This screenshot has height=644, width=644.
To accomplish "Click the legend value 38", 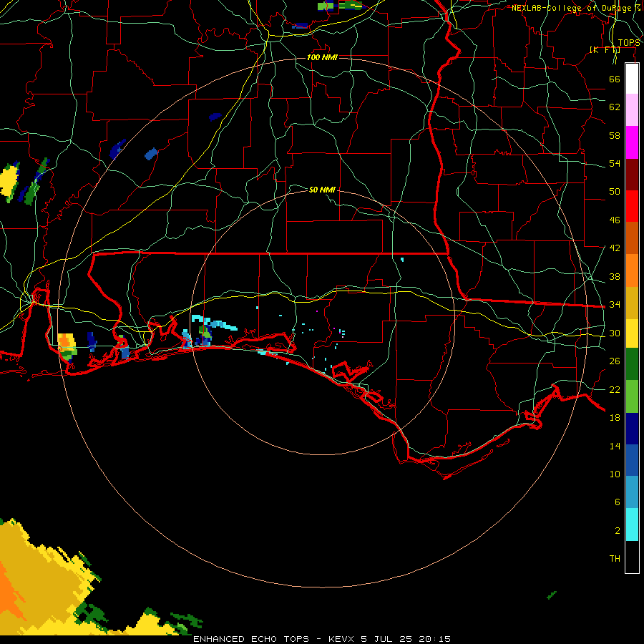I will point(615,276).
